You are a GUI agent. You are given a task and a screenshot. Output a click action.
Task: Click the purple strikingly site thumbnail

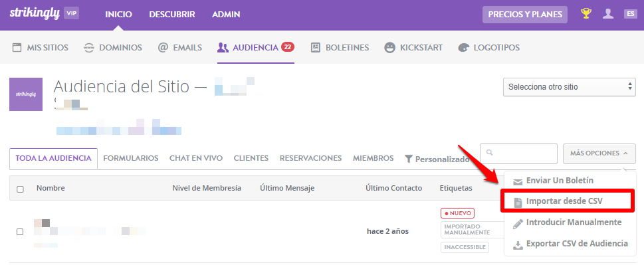[26, 94]
